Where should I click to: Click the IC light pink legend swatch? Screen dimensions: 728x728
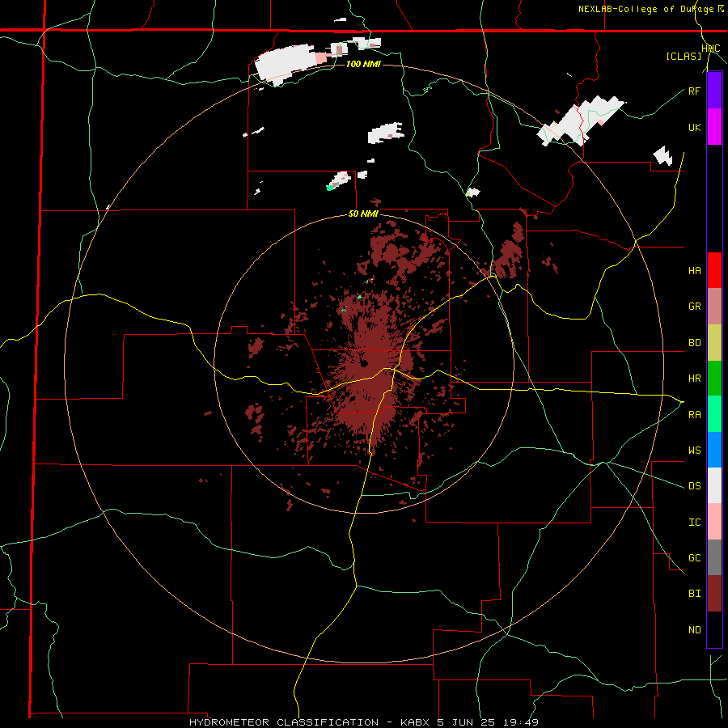(714, 522)
